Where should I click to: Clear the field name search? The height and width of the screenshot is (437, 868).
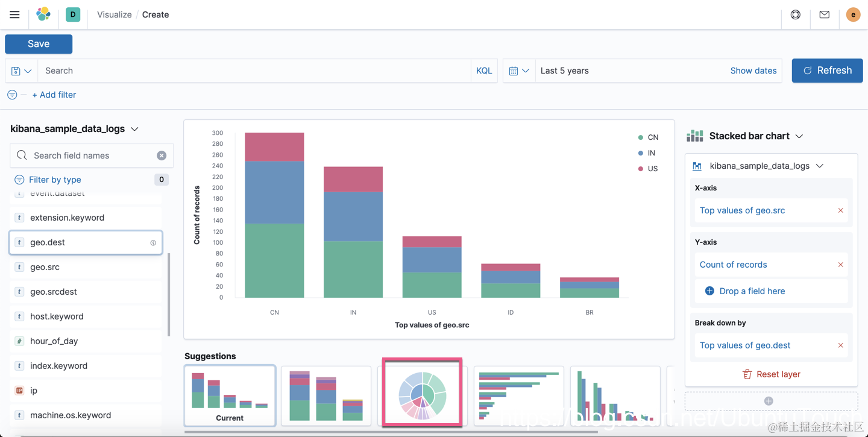[162, 156]
